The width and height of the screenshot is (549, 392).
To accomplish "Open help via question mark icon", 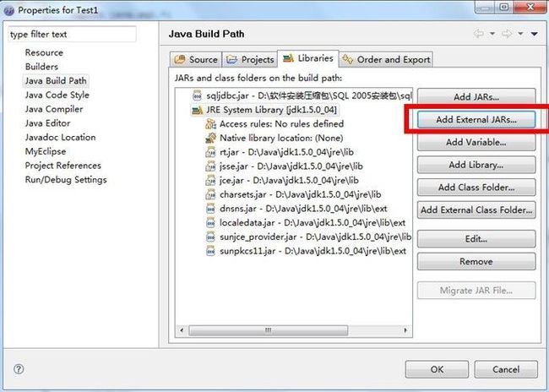I will [19, 369].
